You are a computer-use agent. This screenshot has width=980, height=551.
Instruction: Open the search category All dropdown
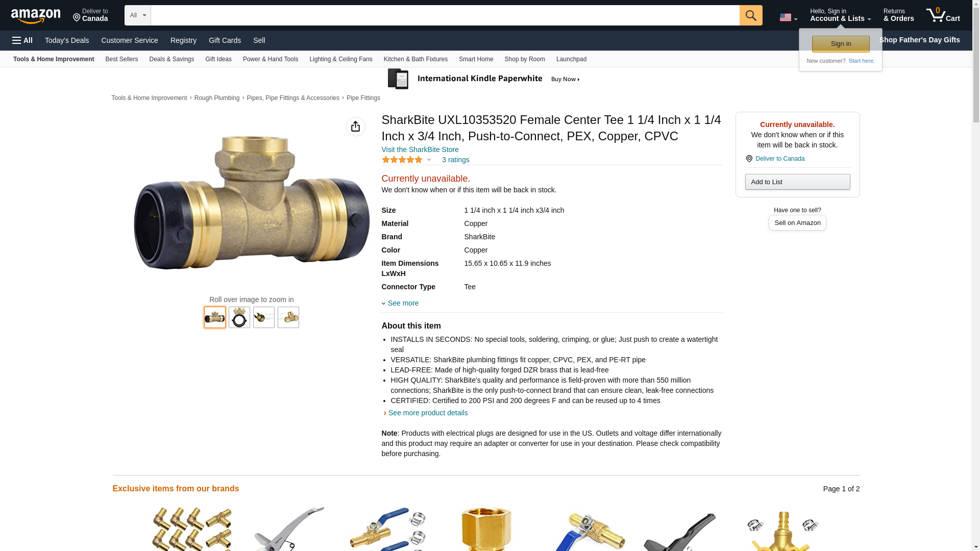137,15
